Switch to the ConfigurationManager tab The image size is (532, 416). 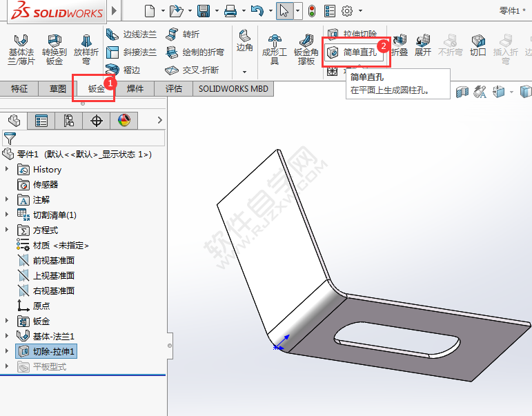coord(69,121)
